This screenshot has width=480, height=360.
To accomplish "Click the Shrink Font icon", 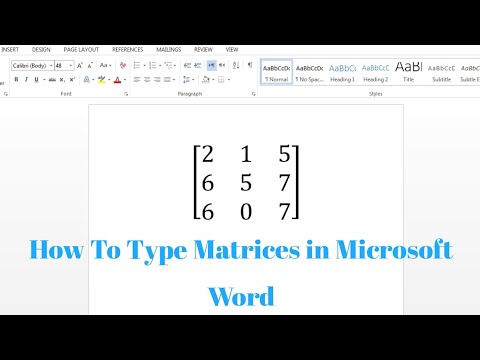I will coord(90,65).
